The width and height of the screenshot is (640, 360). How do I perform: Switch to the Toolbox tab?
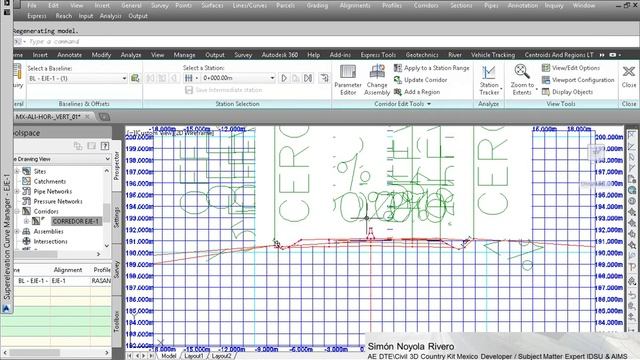(x=116, y=321)
